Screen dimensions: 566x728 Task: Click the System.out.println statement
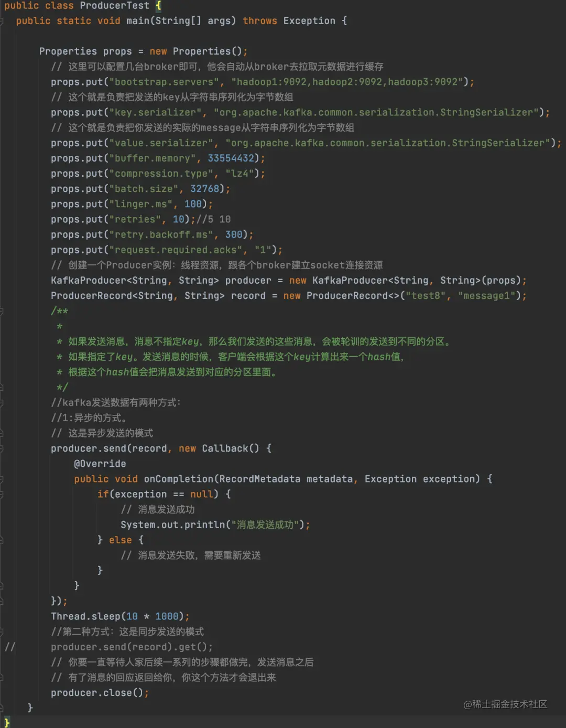click(215, 524)
